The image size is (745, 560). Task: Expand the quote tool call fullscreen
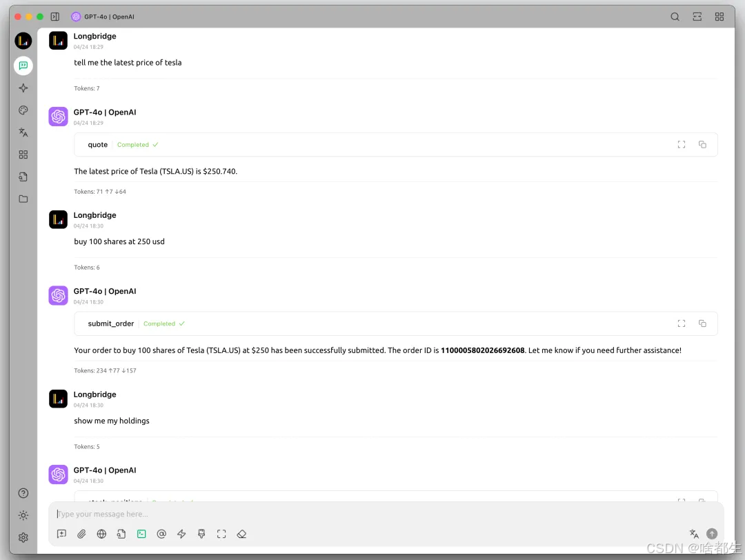[x=682, y=144]
